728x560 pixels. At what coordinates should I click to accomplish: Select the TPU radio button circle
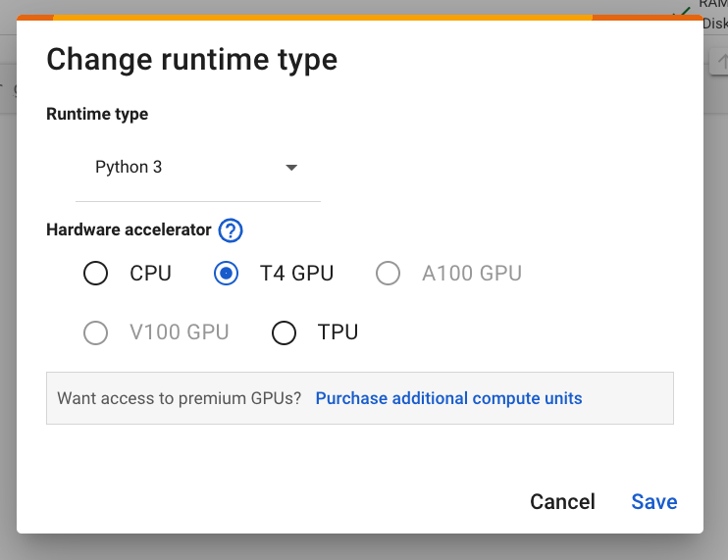(x=284, y=333)
